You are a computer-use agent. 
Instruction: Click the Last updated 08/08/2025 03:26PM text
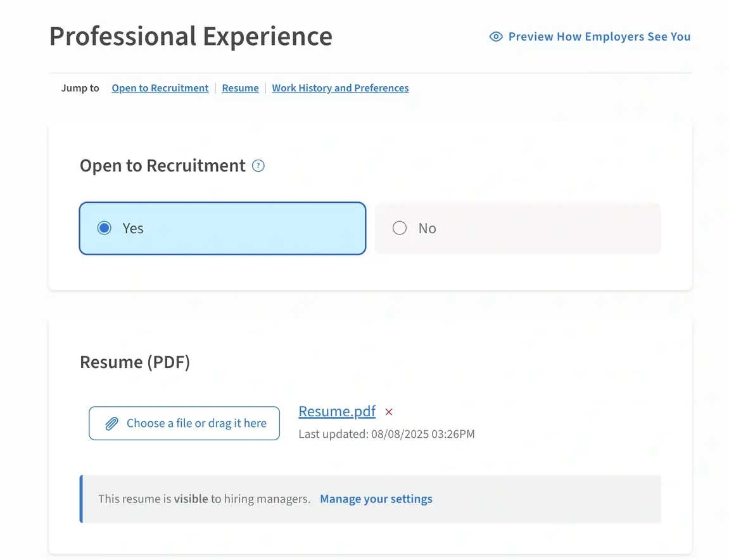(x=387, y=434)
